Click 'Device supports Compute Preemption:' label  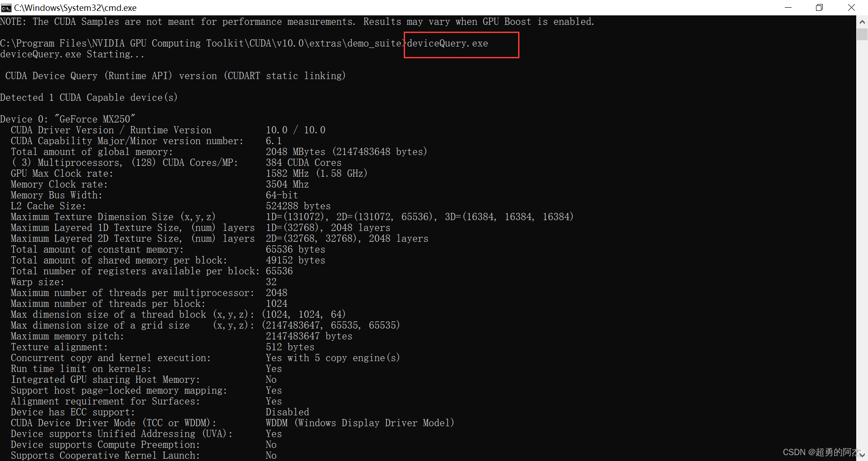click(105, 445)
